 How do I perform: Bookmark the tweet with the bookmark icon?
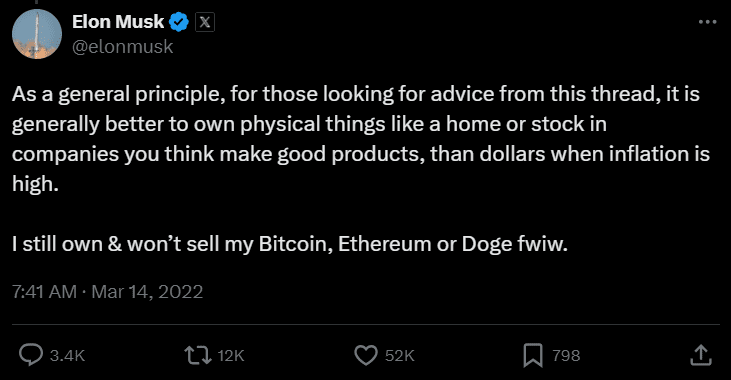tap(533, 355)
